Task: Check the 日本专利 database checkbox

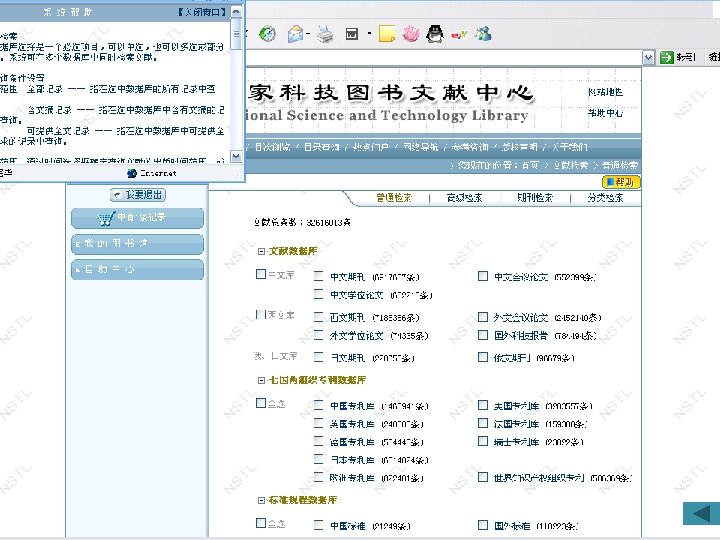Action: pyautogui.click(x=318, y=459)
